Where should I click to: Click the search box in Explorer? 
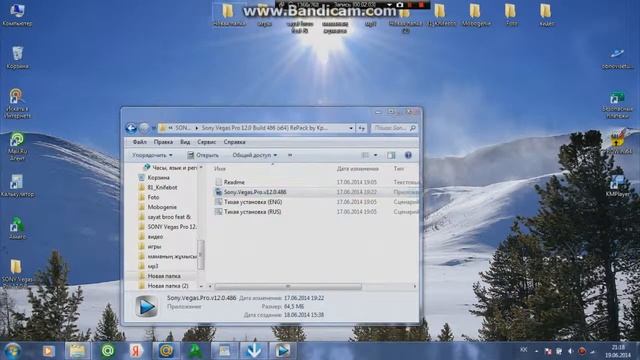coord(394,128)
